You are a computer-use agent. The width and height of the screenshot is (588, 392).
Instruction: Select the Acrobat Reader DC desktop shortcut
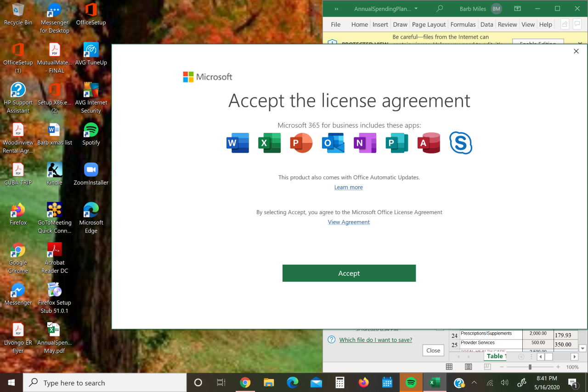point(54,258)
